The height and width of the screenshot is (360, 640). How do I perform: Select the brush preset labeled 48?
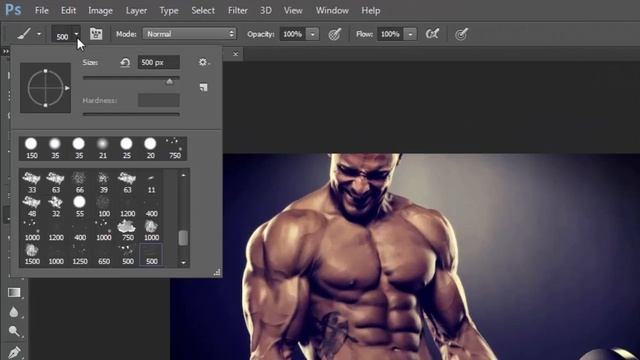32,206
